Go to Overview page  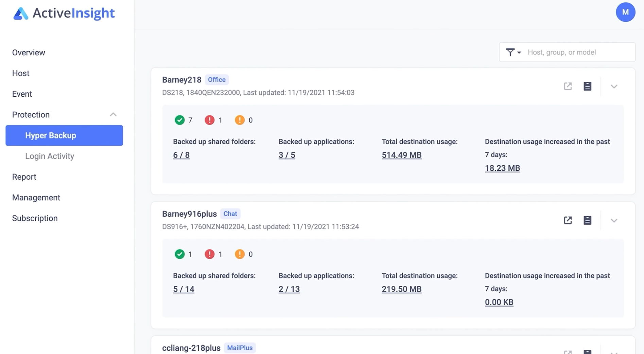tap(29, 53)
